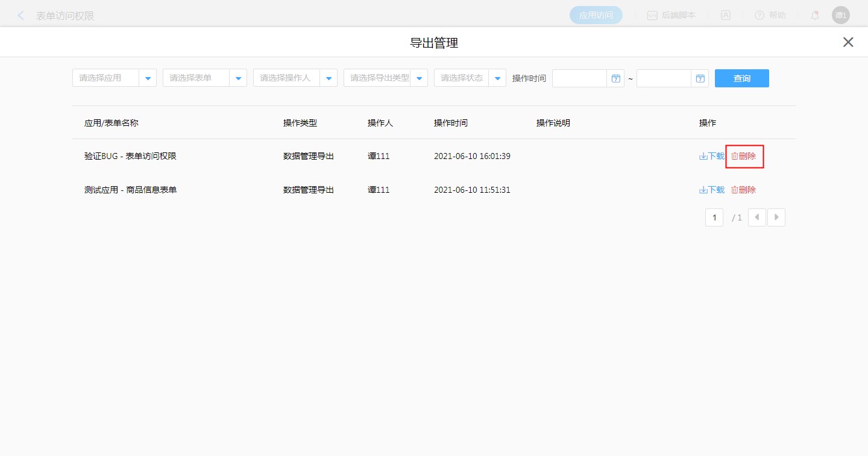Screen dimensions: 868x456
Task: Delete the 测试应用 商品信息表单 export
Action: (x=744, y=190)
